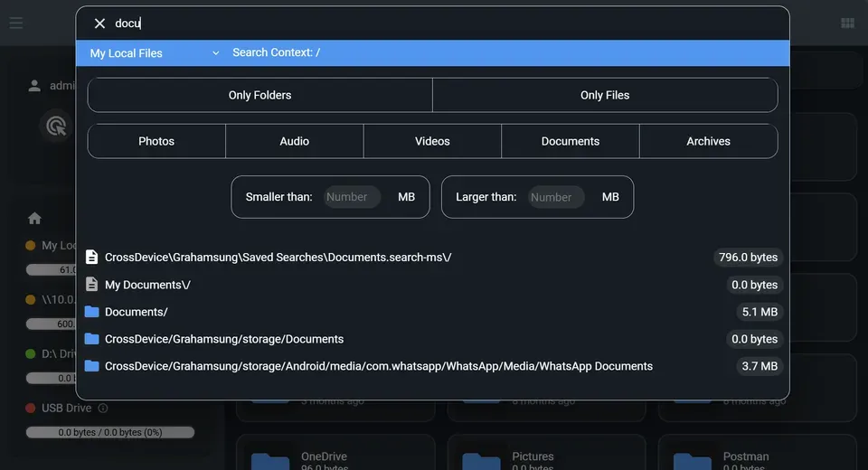
Task: Switch to grid view layout icon
Action: pyautogui.click(x=847, y=23)
